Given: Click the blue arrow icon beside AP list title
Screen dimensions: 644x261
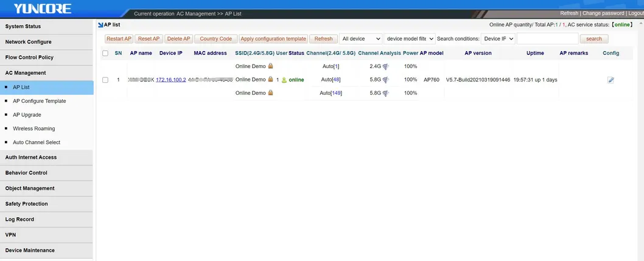Looking at the screenshot, I should click(100, 25).
